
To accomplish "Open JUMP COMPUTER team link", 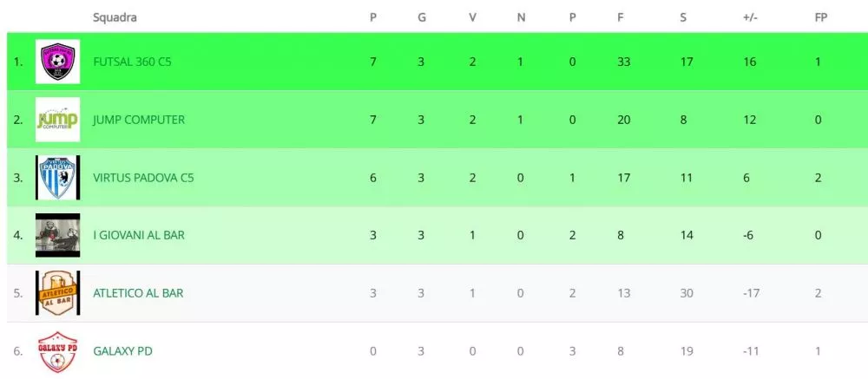I will pos(139,120).
